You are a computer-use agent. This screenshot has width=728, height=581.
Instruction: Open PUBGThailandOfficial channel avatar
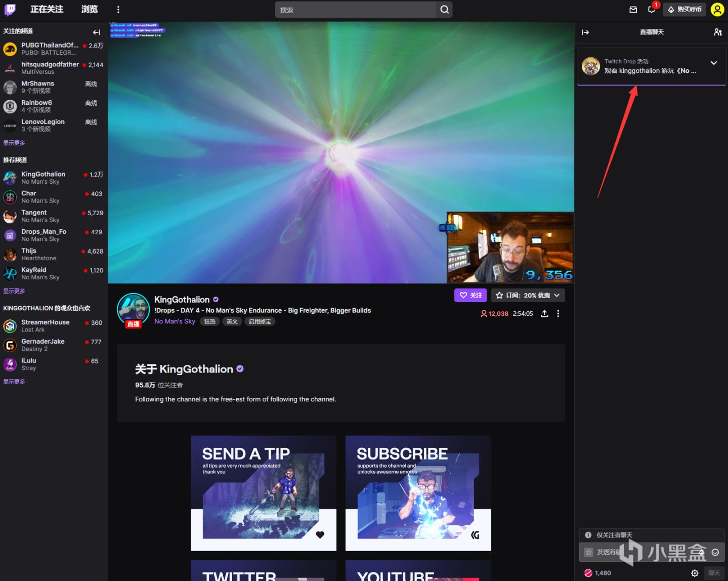[x=10, y=49]
